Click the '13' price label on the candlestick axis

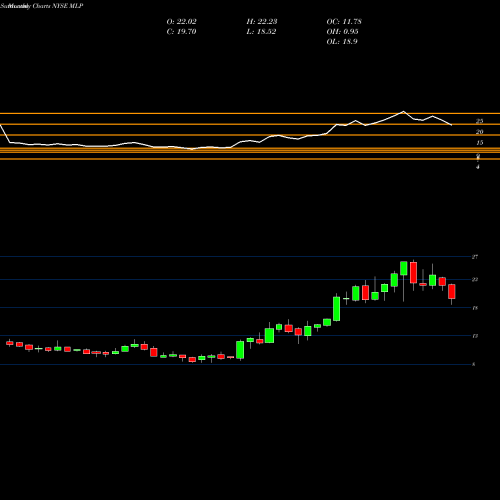[475, 336]
